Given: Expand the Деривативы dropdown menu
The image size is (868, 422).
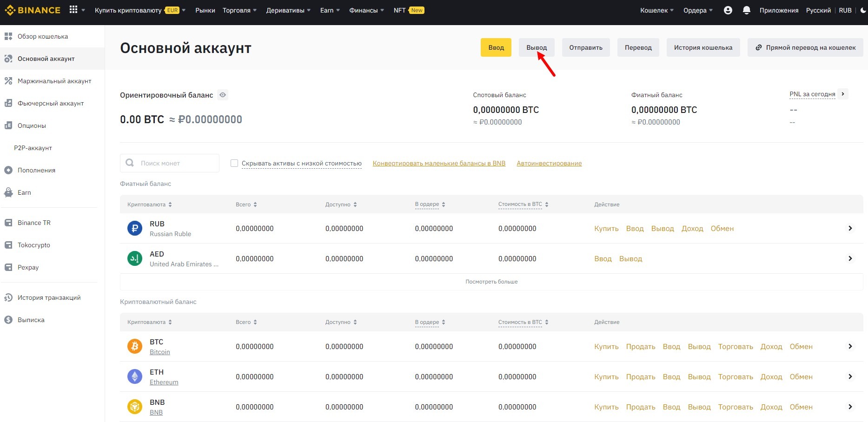Looking at the screenshot, I should [288, 10].
